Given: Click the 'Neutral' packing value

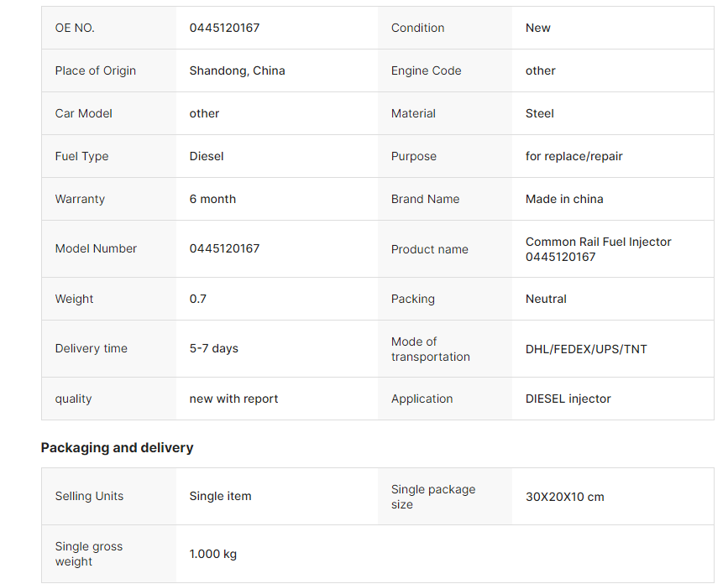Looking at the screenshot, I should coord(546,299).
